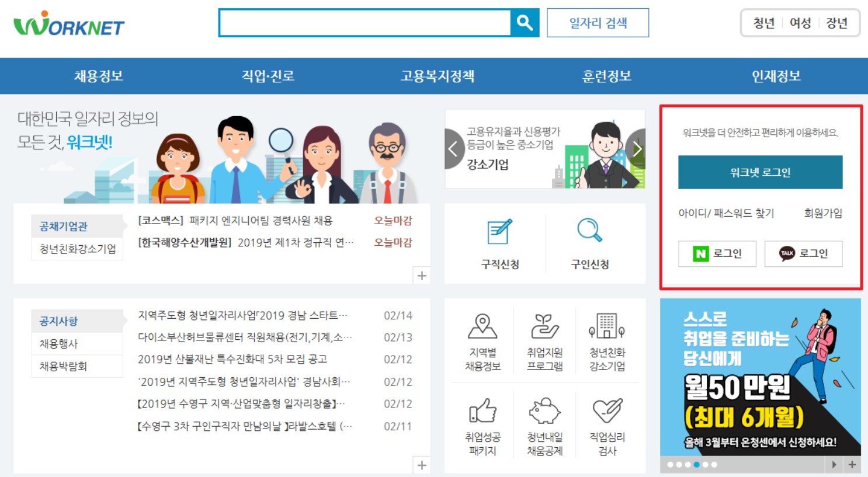Viewport: 868px width, 477px height.
Task: Click the plus button on banner carousel bar
Action: click(852, 465)
